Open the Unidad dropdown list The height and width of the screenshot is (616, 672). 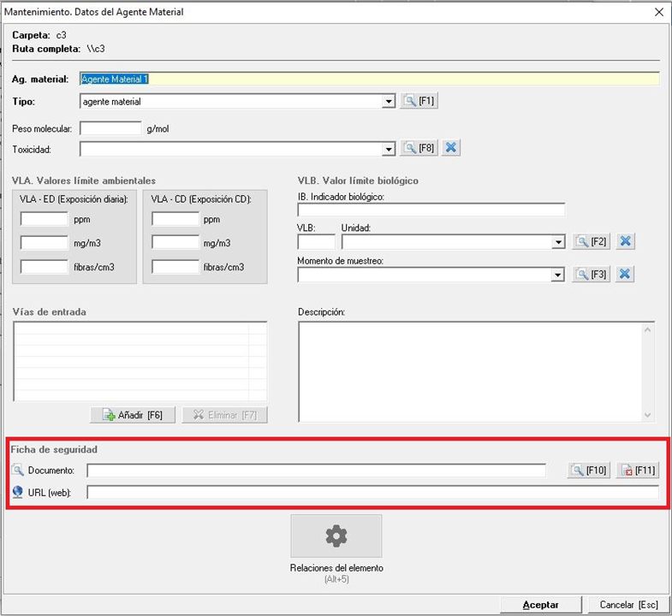pos(559,242)
